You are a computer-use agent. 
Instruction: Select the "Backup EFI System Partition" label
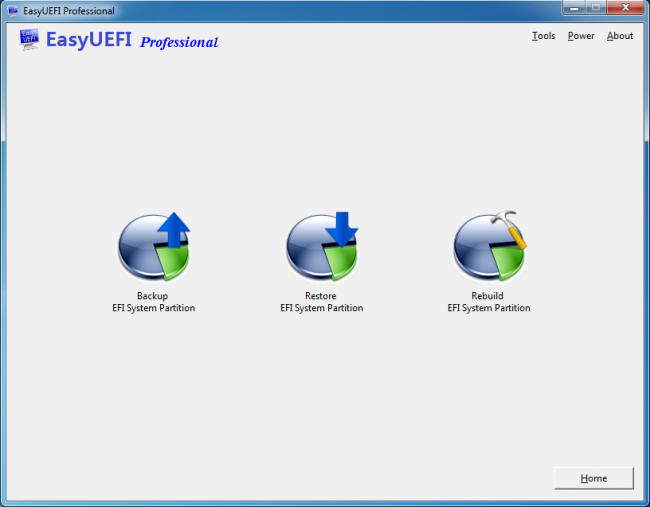153,302
